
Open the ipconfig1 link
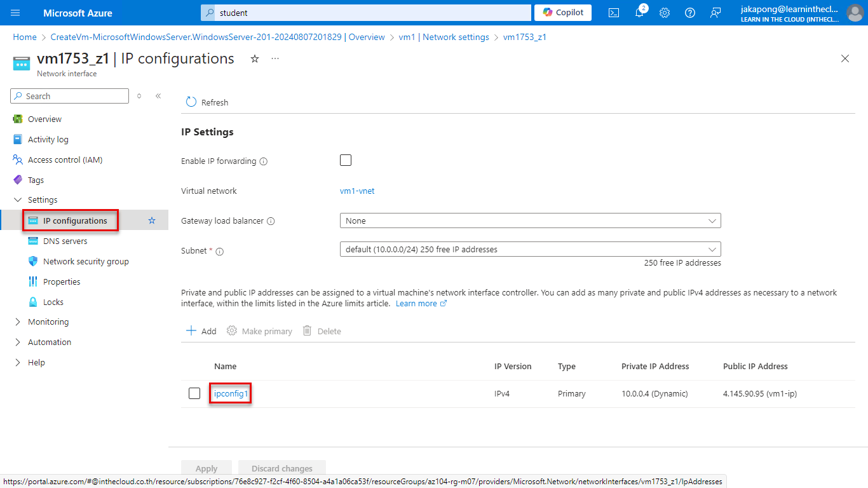tap(231, 393)
